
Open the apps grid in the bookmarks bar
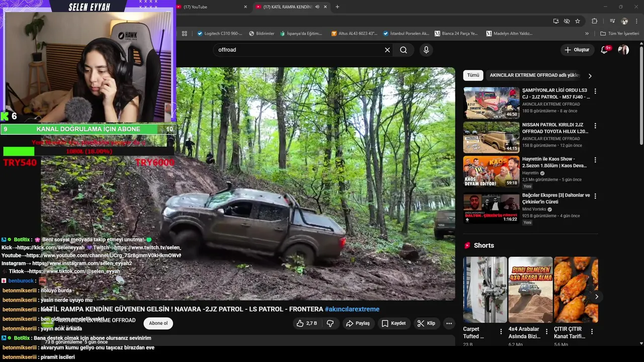[185, 34]
